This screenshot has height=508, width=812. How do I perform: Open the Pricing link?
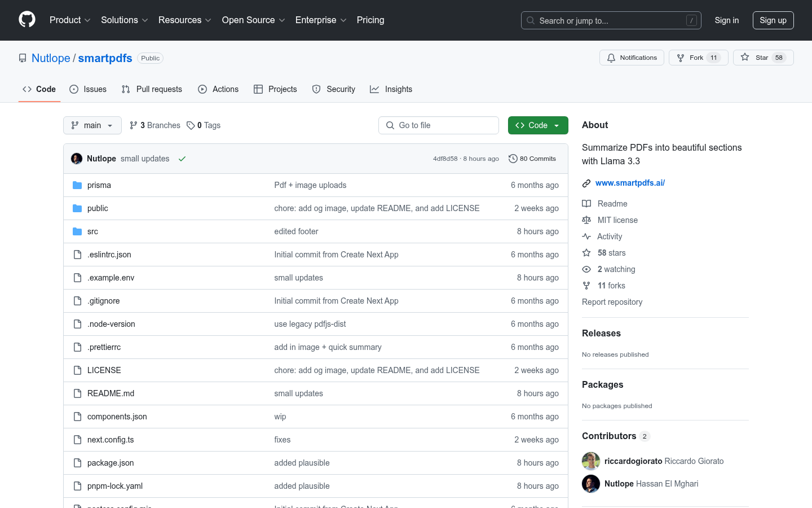pyautogui.click(x=370, y=20)
